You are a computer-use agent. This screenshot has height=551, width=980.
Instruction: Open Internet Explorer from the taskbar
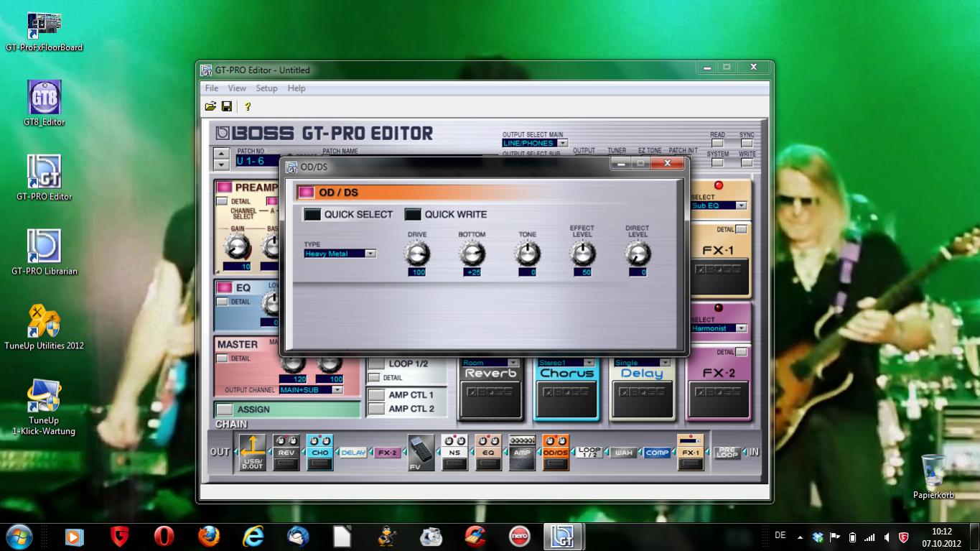(253, 537)
